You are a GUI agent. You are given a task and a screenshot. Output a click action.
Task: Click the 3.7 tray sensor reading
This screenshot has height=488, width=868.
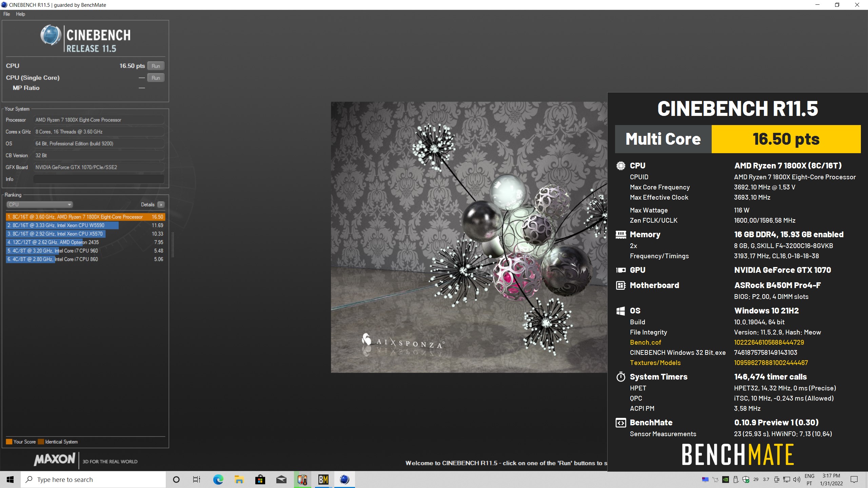click(766, 480)
